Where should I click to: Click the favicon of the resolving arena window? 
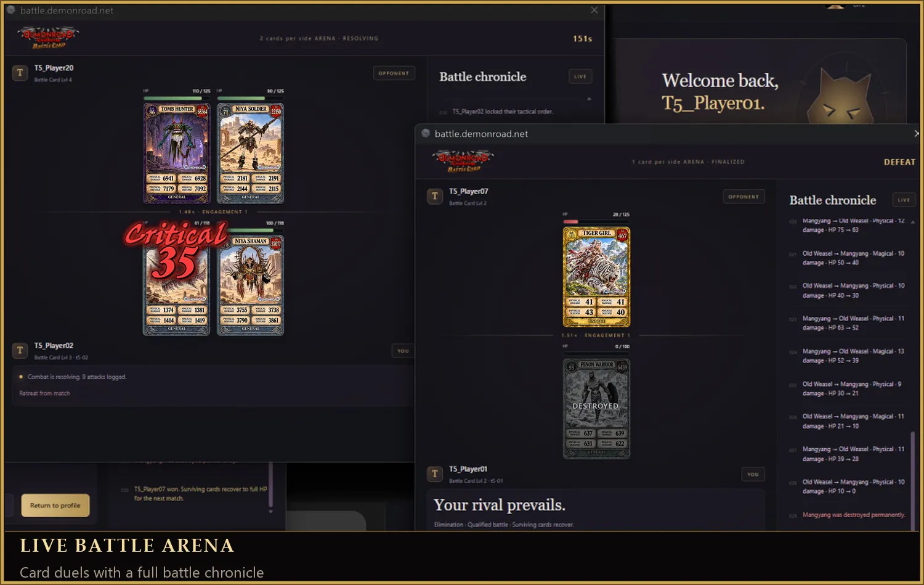(x=10, y=10)
